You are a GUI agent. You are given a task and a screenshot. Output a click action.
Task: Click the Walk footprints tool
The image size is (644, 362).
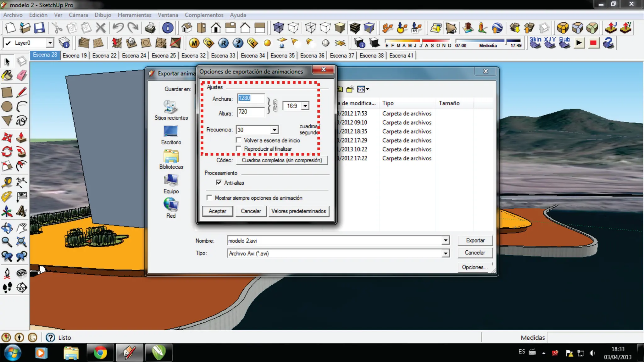click(x=7, y=287)
